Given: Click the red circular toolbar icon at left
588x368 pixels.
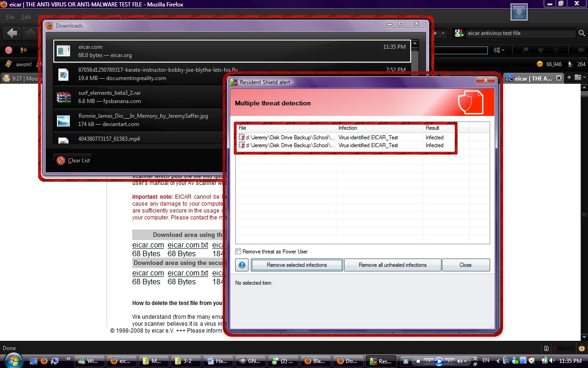Looking at the screenshot, I should [8, 50].
